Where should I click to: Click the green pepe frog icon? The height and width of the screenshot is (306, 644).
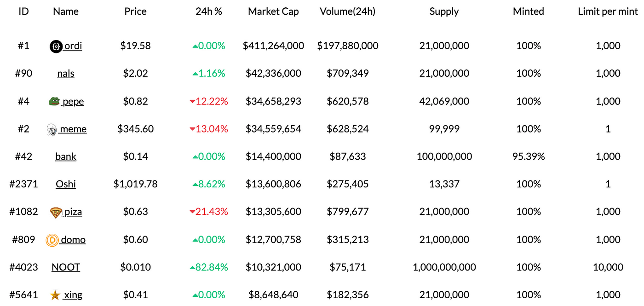click(x=54, y=101)
